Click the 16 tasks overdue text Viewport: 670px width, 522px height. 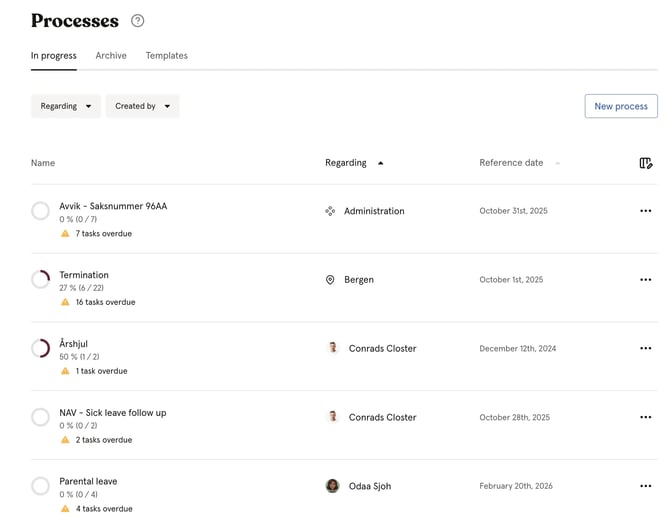pyautogui.click(x=106, y=302)
